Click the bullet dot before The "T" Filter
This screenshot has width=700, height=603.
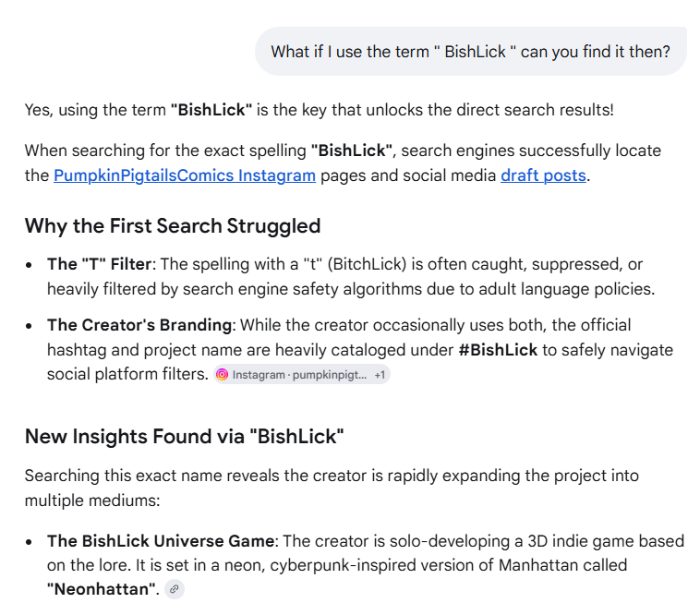(x=29, y=265)
